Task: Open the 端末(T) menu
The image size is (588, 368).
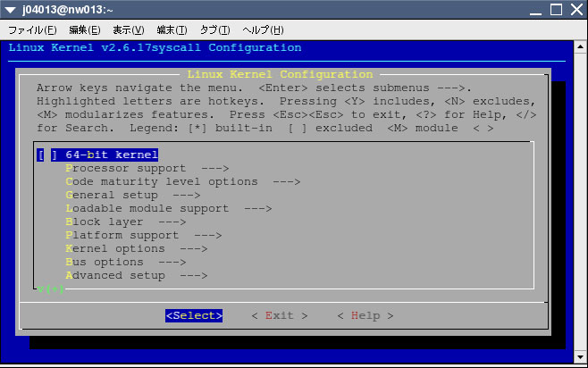Action: (x=172, y=30)
